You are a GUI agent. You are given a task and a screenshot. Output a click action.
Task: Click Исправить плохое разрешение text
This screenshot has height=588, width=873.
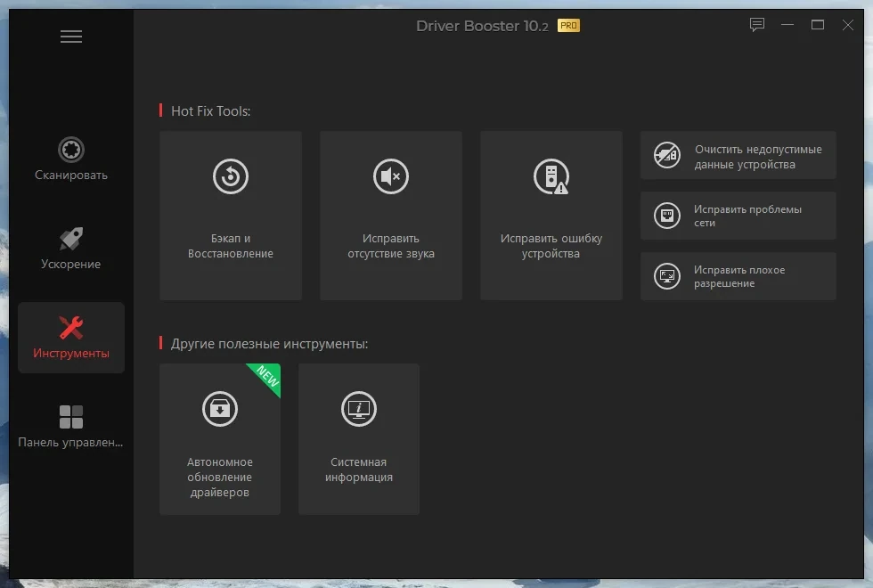739,277
